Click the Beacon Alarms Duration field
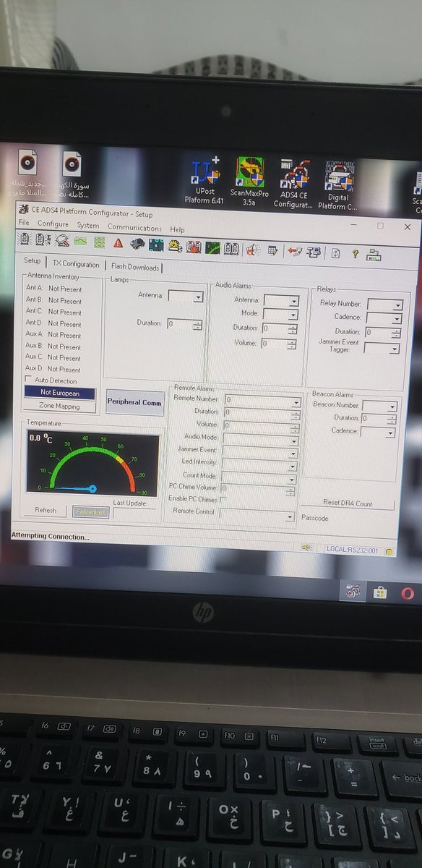This screenshot has height=868, width=422. coord(379,420)
